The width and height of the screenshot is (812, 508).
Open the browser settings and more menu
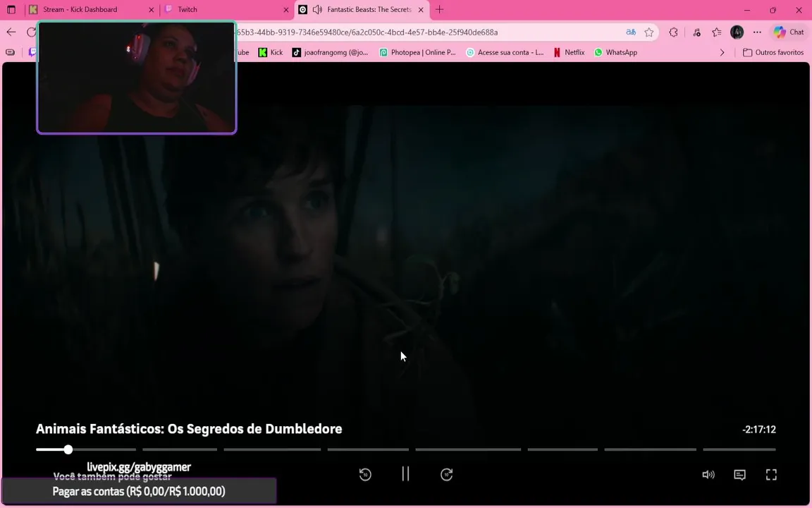[x=757, y=32]
